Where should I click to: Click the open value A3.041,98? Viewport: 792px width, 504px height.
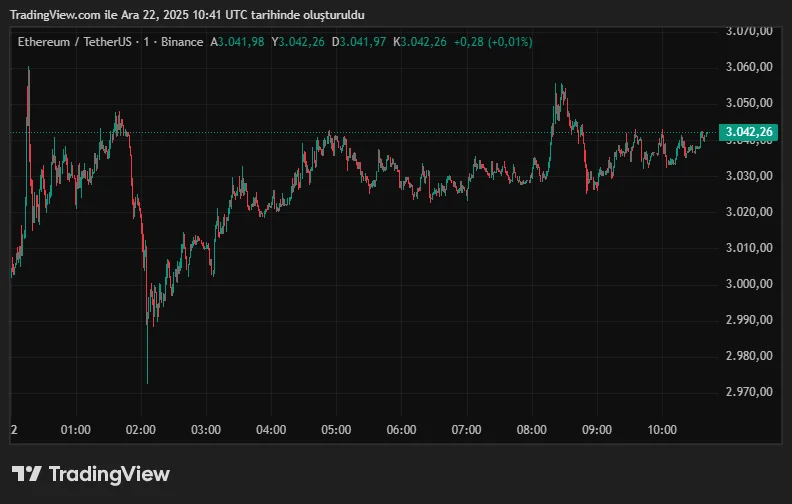pos(237,42)
